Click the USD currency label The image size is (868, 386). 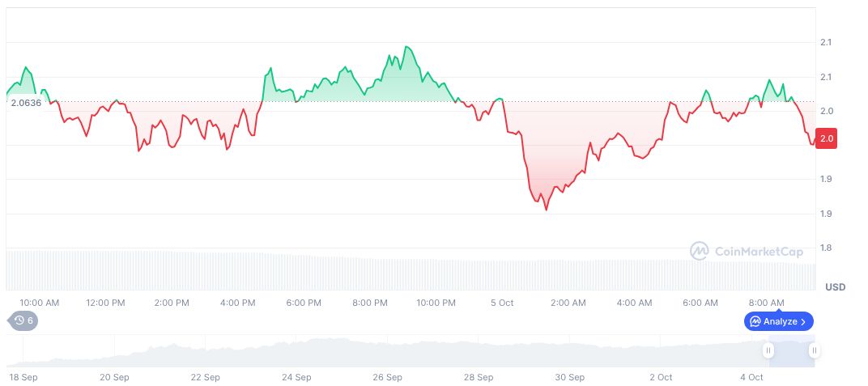tap(835, 287)
